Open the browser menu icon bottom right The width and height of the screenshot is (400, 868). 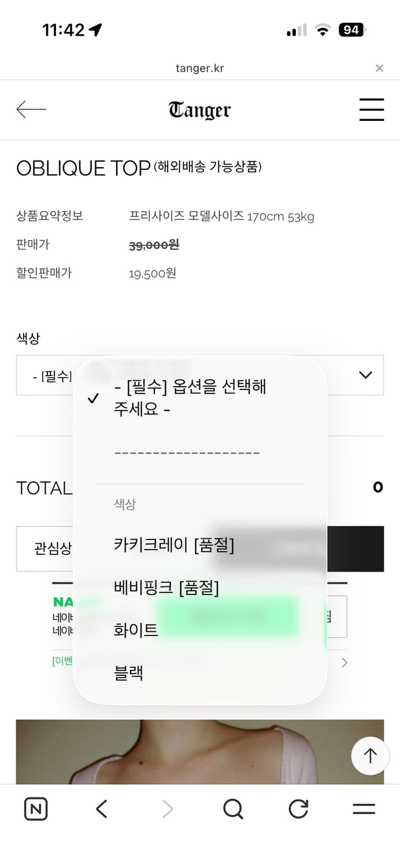point(364,809)
